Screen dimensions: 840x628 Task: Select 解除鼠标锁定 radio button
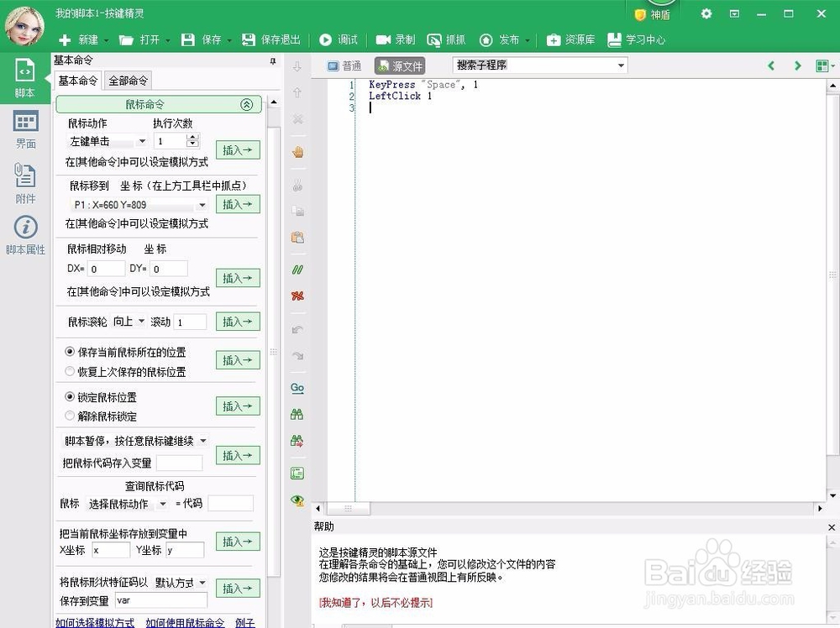(70, 416)
